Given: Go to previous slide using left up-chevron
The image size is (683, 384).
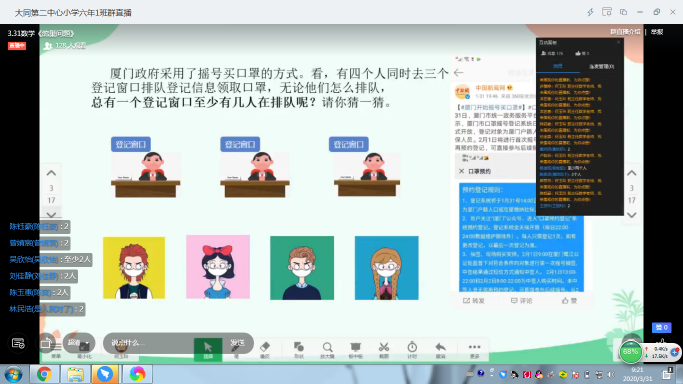Looking at the screenshot, I should pyautogui.click(x=51, y=173).
